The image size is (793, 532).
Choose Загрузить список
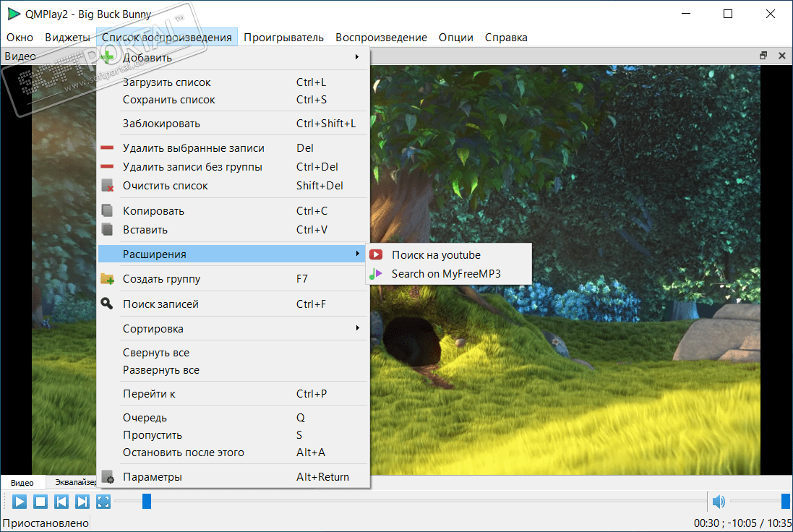[x=233, y=82]
